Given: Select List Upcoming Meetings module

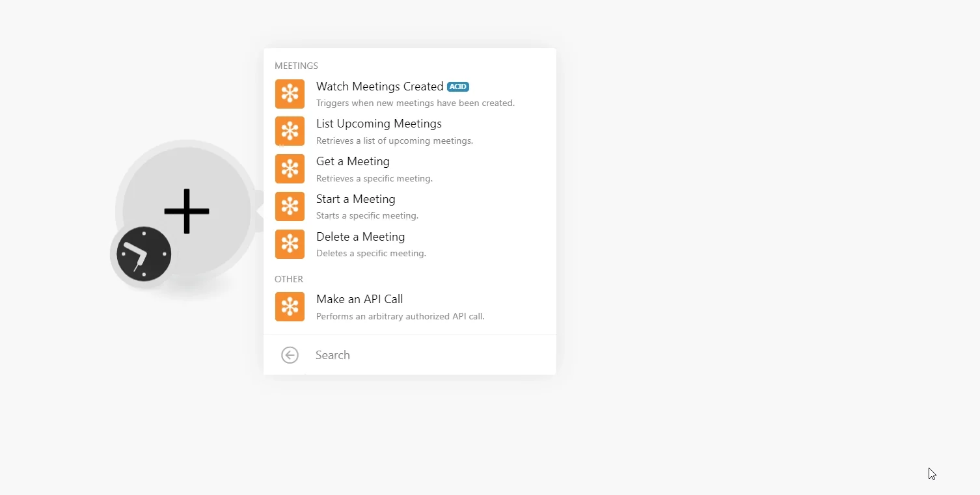Looking at the screenshot, I should [410, 131].
